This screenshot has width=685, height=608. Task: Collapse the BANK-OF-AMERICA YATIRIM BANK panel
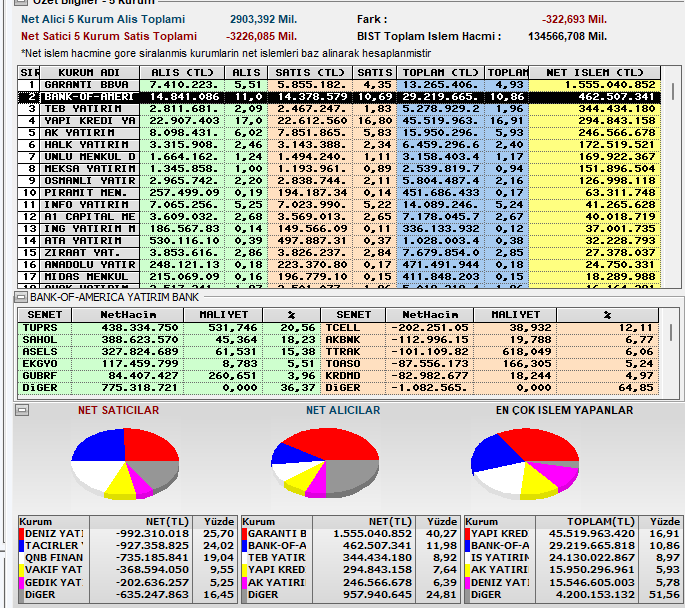[x=21, y=297]
